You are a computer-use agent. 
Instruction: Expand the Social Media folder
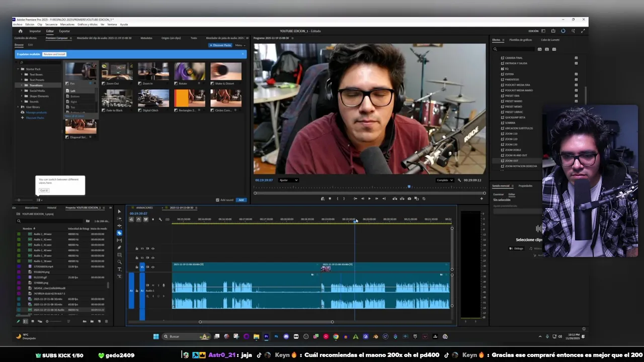[x=22, y=90]
